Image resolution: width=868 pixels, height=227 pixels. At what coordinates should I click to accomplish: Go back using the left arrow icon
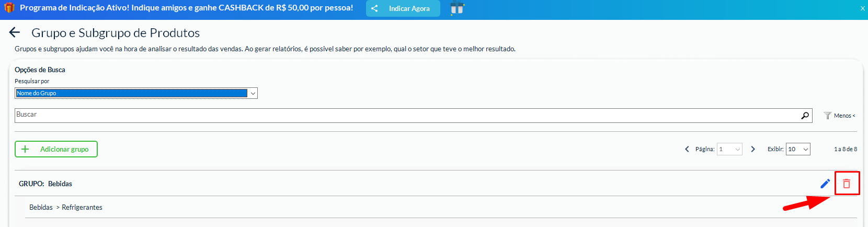click(x=15, y=32)
